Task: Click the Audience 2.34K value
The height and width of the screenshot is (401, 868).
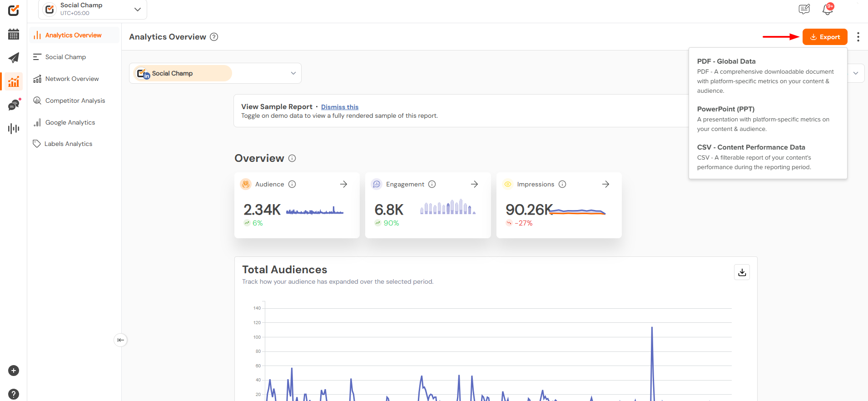Action: point(262,210)
